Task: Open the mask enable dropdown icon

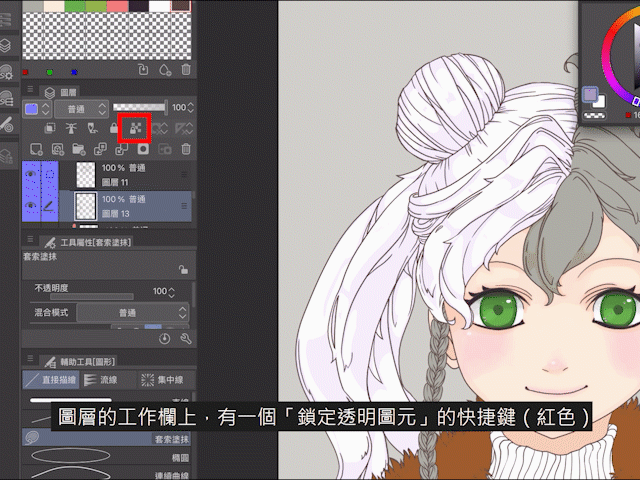Action: coord(161,129)
